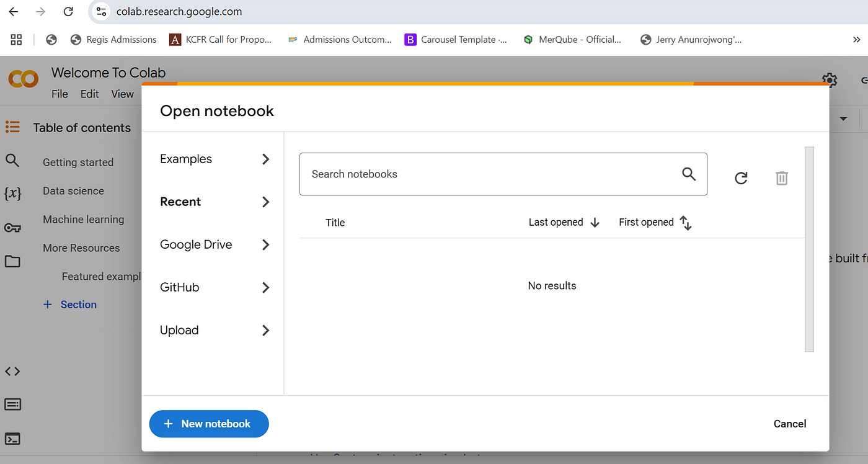This screenshot has height=464, width=868.
Task: Select Getting started in table of contents
Action: point(78,163)
